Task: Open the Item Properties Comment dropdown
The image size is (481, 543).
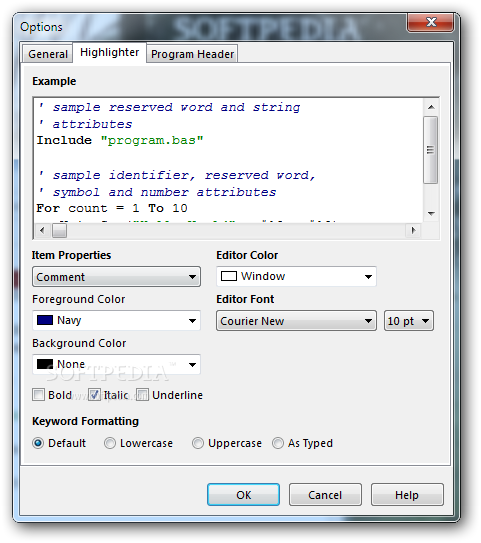Action: [116, 277]
